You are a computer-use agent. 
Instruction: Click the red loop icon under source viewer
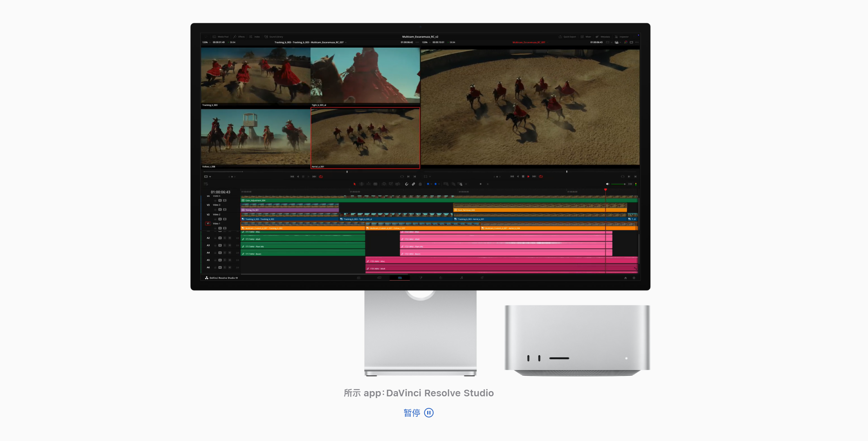321,177
